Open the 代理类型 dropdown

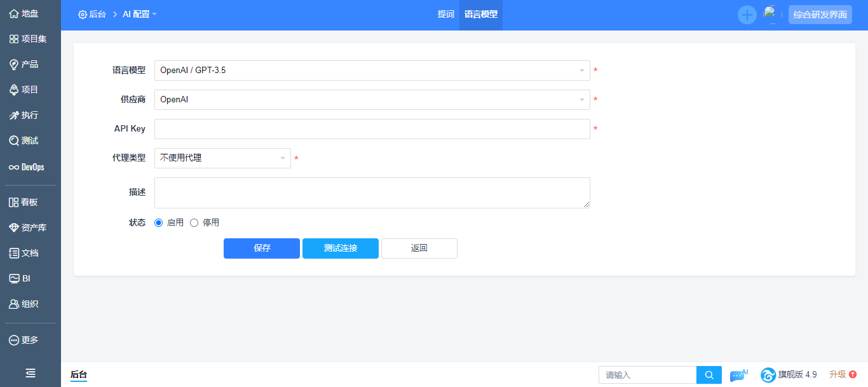(222, 158)
